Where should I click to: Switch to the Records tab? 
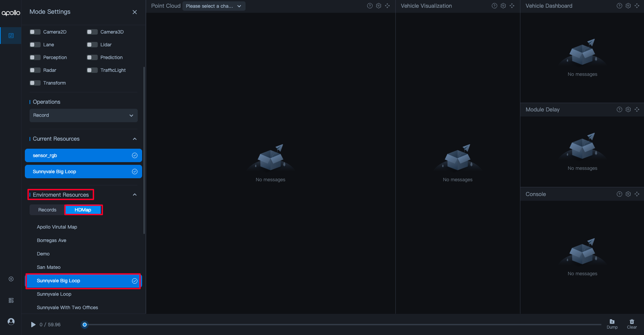(47, 210)
